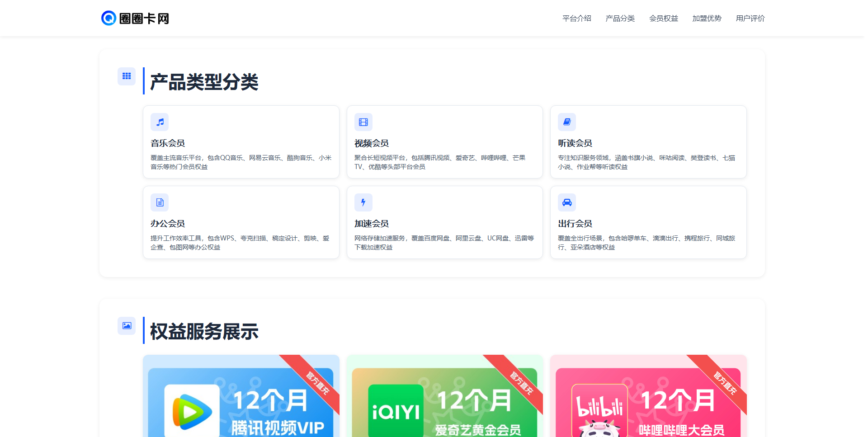Screen dimensions: 868x437
Task: Open the 平台介绍 navigation item
Action: (x=576, y=19)
